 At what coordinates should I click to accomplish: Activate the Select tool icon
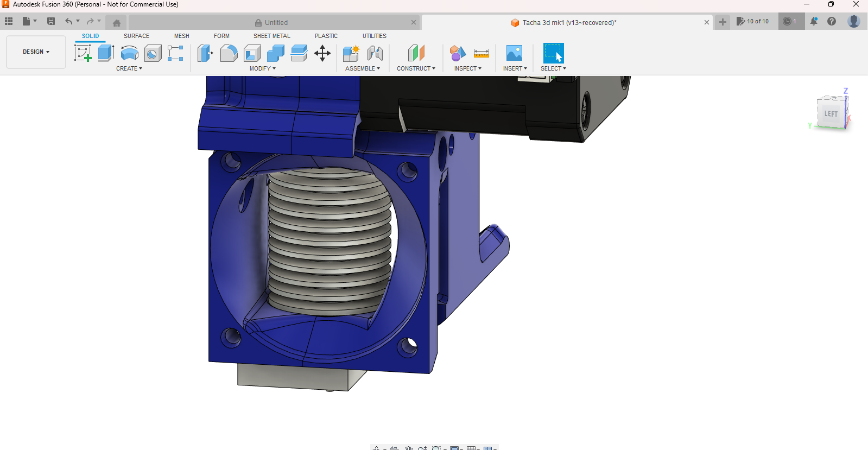pos(553,53)
